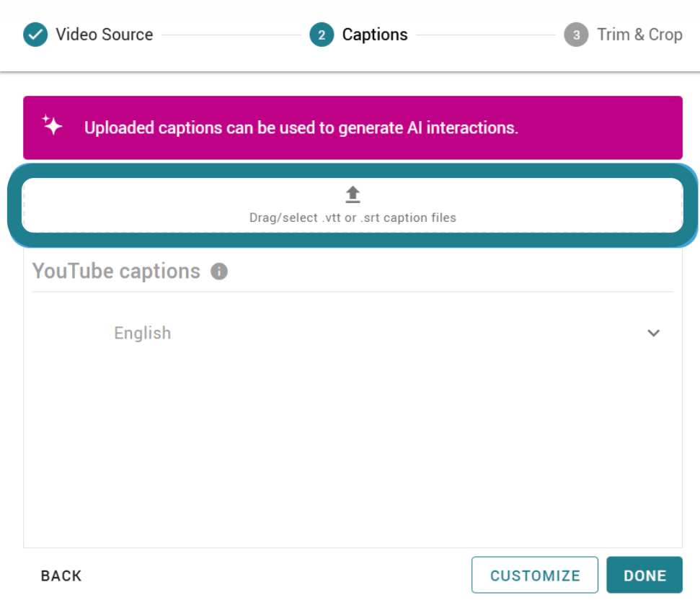Viewport: 700px width, 613px height.
Task: Click the 'Uploaded captions can be used' banner text
Action: pos(301,127)
